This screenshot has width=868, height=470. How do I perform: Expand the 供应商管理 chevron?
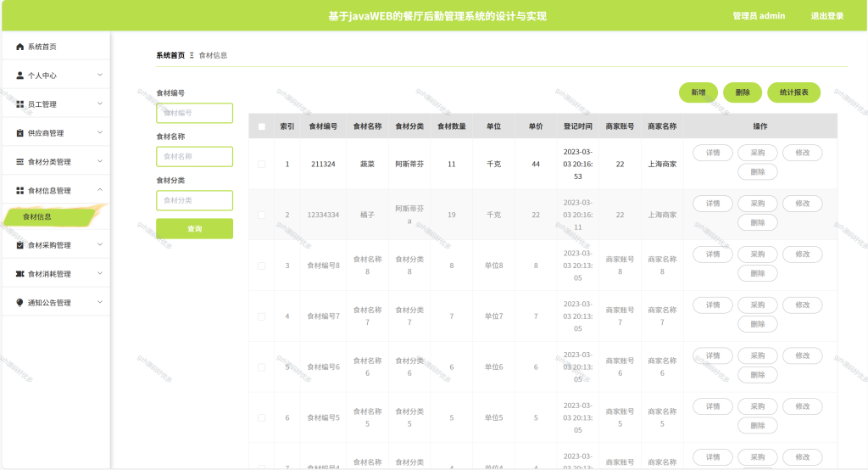tap(100, 132)
